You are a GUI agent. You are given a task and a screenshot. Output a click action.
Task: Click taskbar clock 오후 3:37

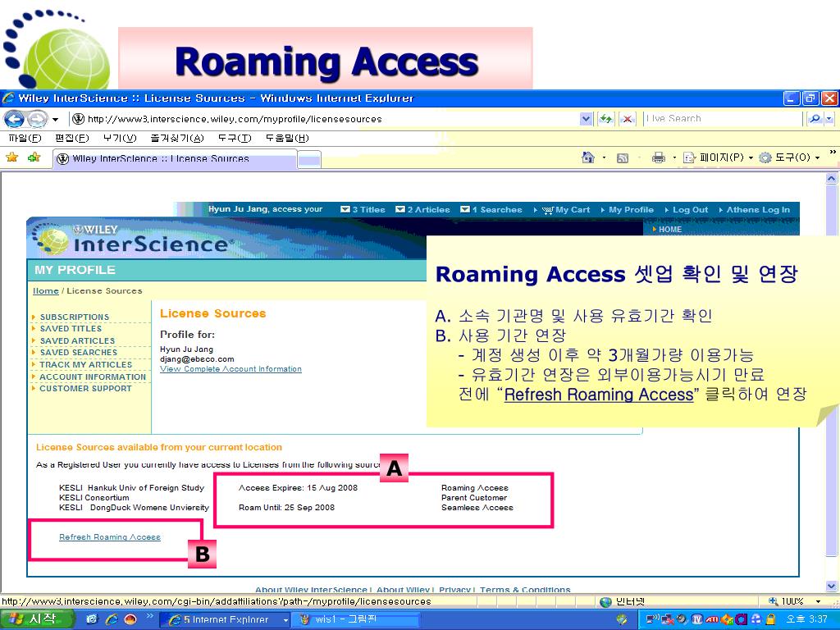(x=806, y=620)
